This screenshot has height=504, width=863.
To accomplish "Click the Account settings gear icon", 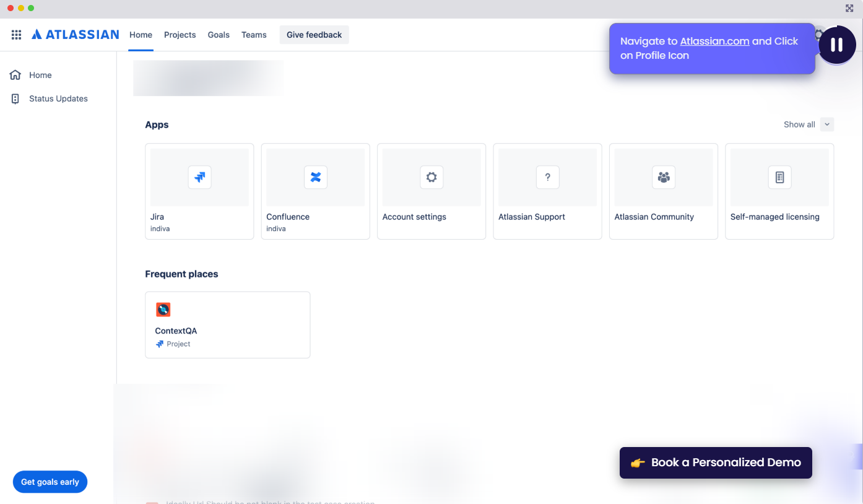I will pyautogui.click(x=432, y=177).
